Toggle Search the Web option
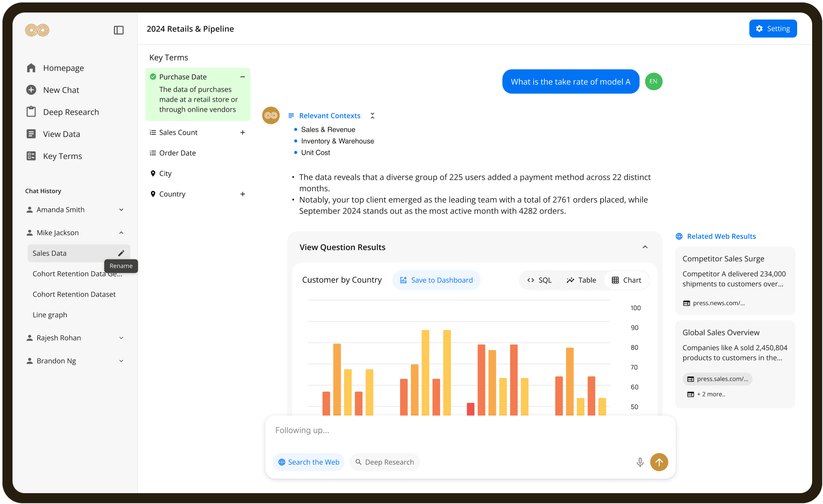The height and width of the screenshot is (504, 823). (309, 462)
